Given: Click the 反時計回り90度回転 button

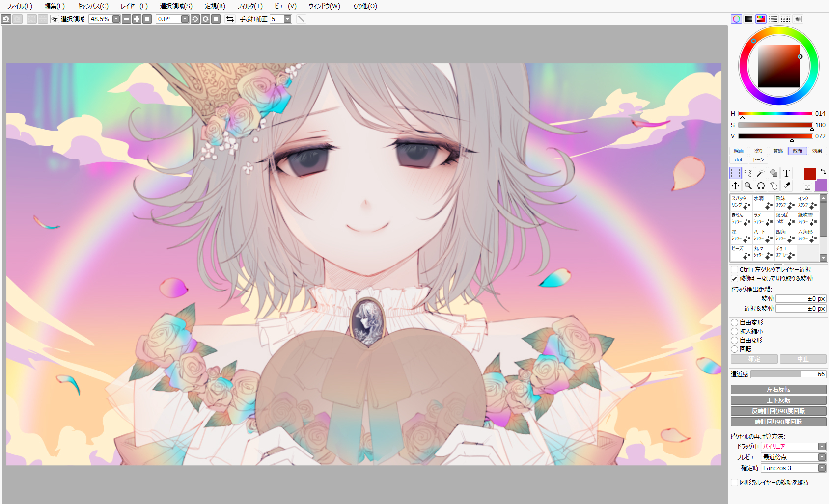Looking at the screenshot, I should tap(778, 411).
